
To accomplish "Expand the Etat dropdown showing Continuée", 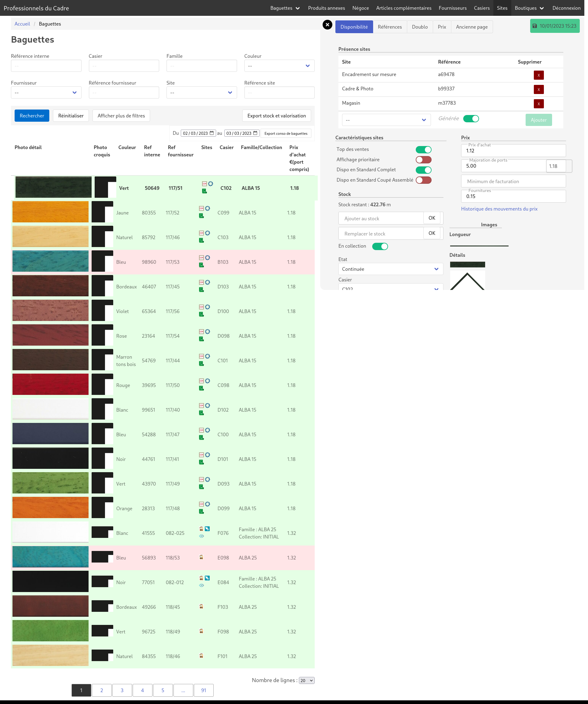I will [x=390, y=269].
